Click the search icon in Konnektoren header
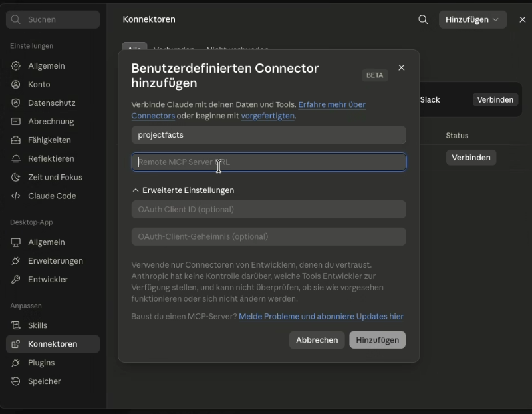The height and width of the screenshot is (414, 532). (423, 19)
